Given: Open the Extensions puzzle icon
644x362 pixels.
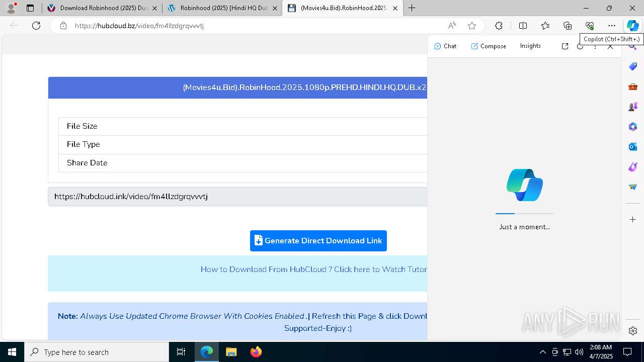Looking at the screenshot, I should [499, 26].
